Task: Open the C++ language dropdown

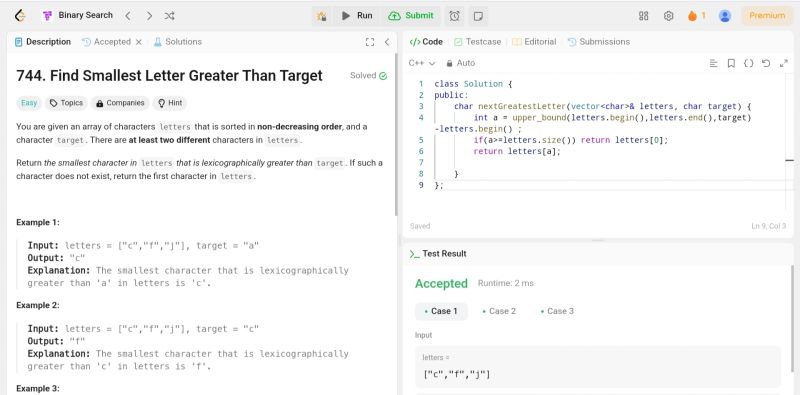Action: 421,63
